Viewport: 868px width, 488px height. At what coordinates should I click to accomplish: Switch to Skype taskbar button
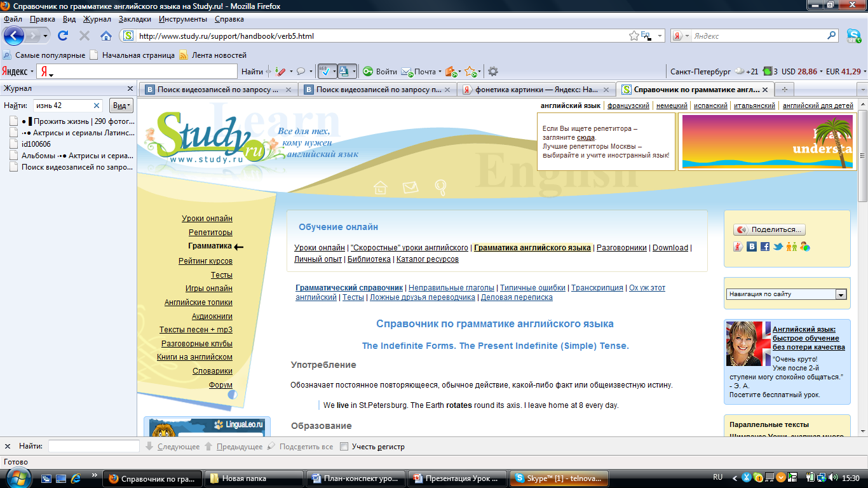coord(559,478)
